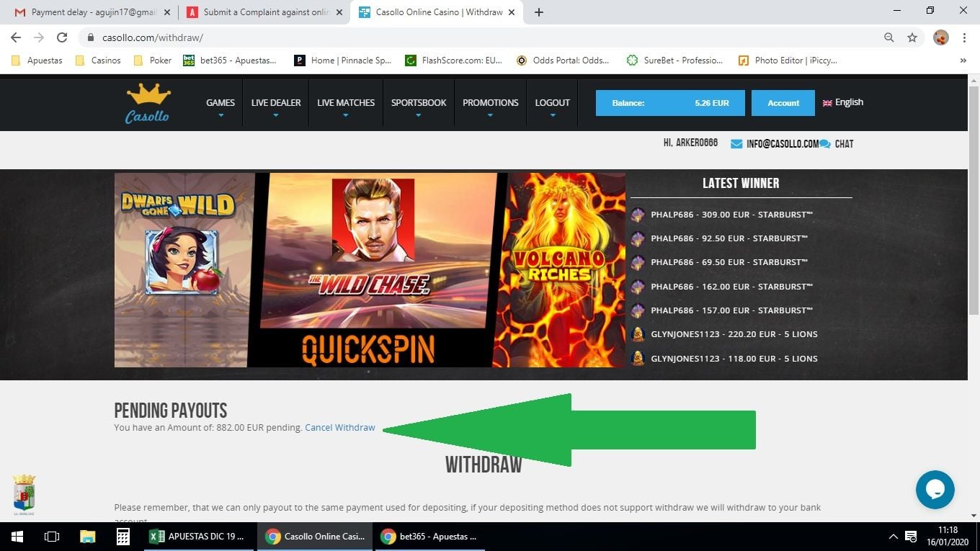The width and height of the screenshot is (980, 551).
Task: Click the zoom magnifier icon in address bar
Action: pos(889,37)
